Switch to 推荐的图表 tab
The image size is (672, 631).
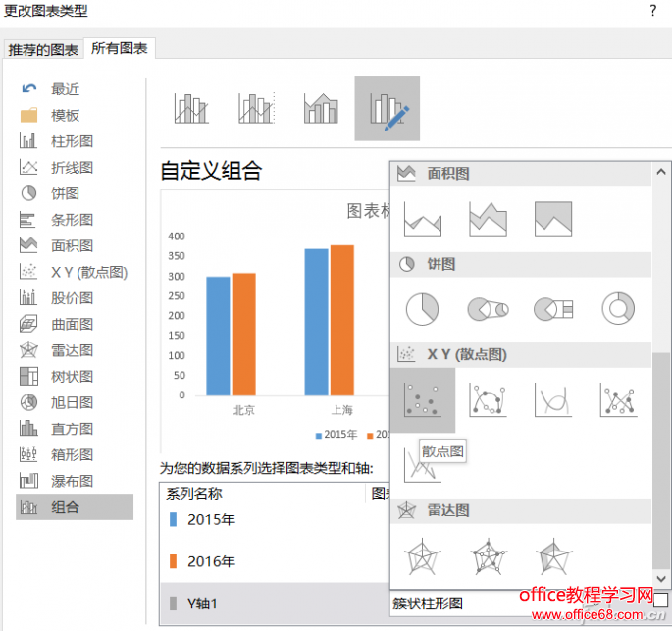(43, 50)
